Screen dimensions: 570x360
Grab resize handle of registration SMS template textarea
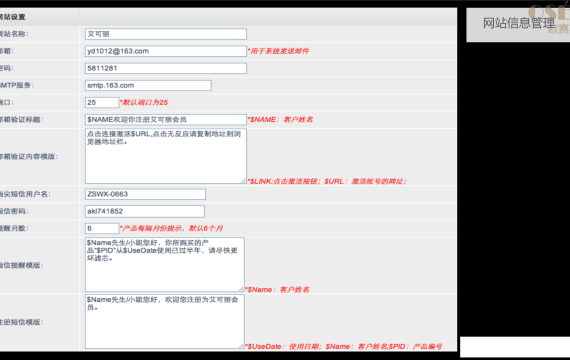[x=242, y=346]
